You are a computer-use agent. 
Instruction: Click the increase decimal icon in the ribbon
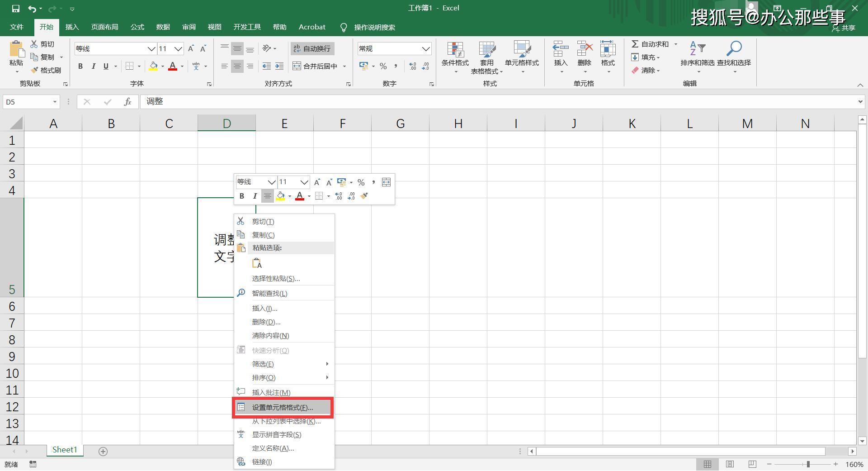click(412, 66)
